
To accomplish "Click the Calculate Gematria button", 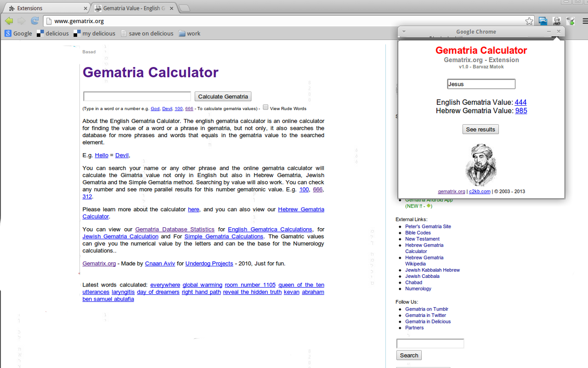I will pos(223,97).
